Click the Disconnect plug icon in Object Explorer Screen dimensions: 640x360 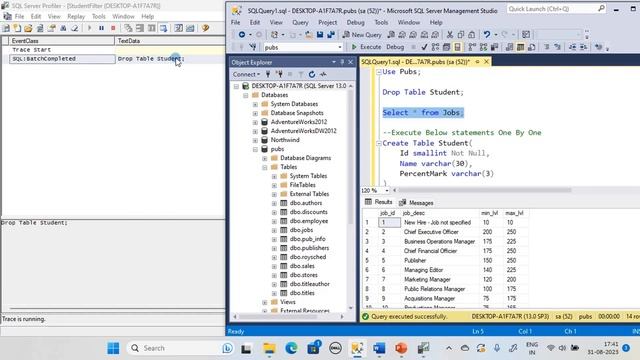coord(279,74)
